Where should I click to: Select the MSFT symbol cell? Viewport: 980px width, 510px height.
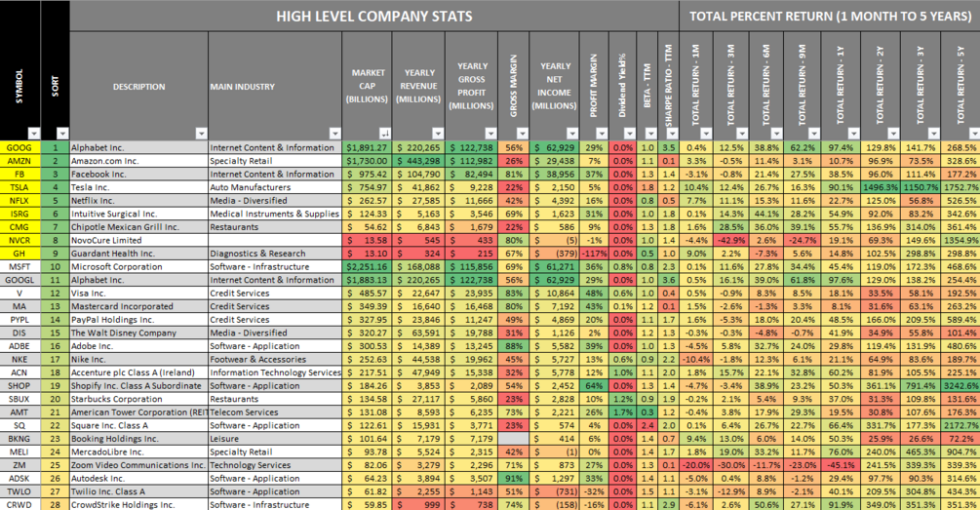click(20, 267)
